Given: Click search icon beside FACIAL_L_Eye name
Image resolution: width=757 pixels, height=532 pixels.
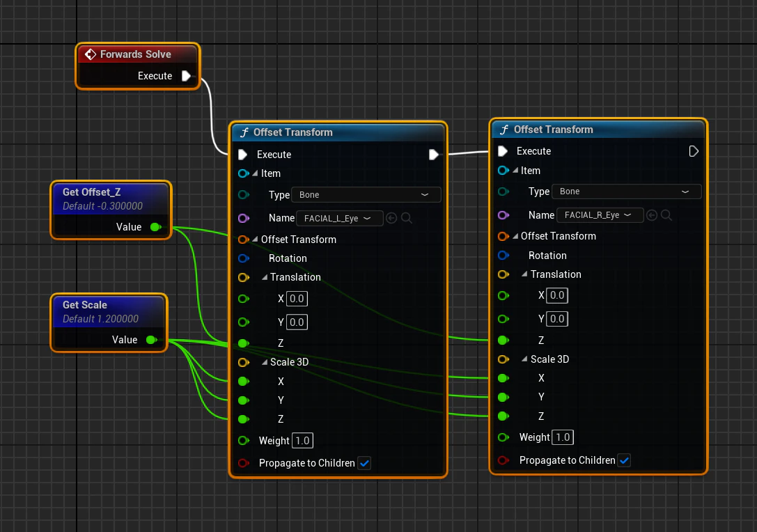Looking at the screenshot, I should (407, 218).
